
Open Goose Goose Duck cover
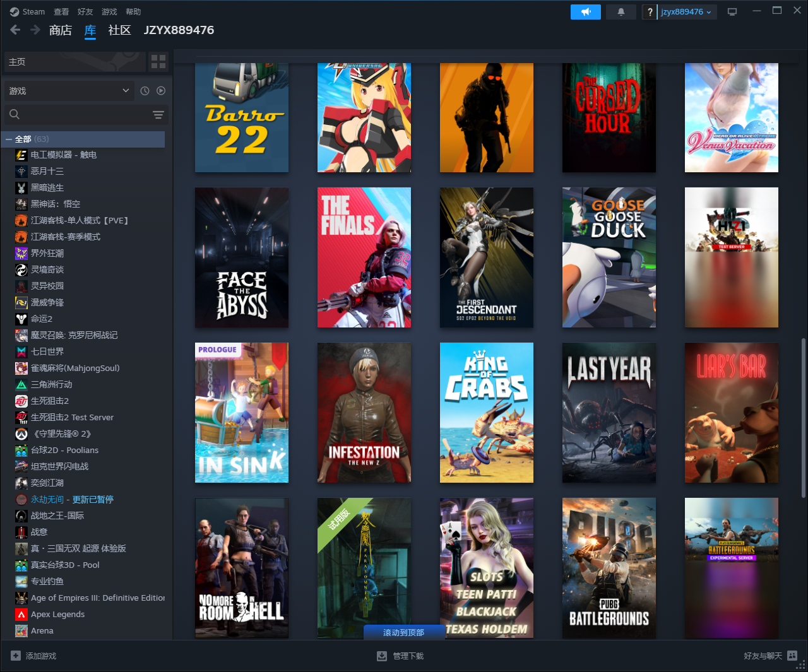(609, 257)
